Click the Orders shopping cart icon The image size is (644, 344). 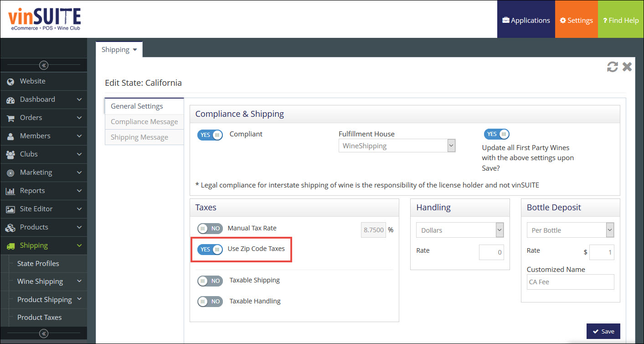(10, 118)
